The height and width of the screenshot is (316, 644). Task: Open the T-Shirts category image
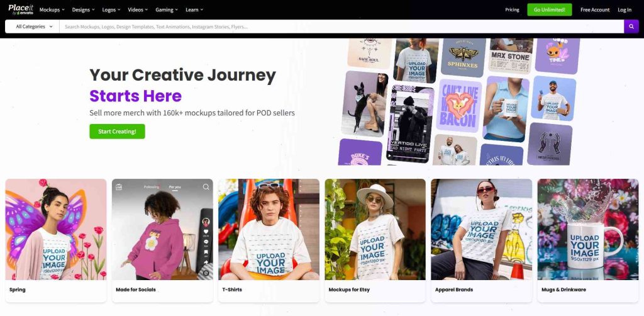(269, 229)
